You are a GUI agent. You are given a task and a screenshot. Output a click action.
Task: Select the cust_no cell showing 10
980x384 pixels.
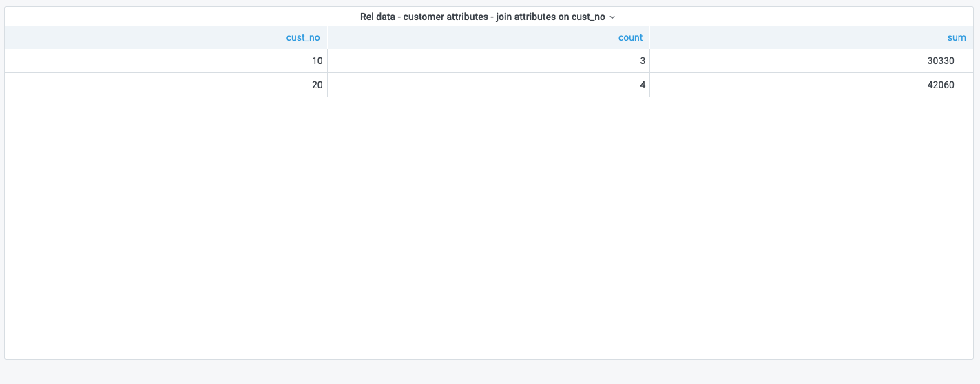click(x=317, y=61)
